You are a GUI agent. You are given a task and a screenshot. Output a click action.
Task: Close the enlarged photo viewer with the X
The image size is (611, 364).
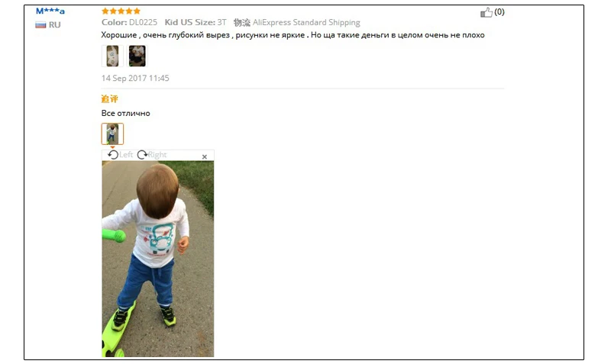(x=205, y=157)
